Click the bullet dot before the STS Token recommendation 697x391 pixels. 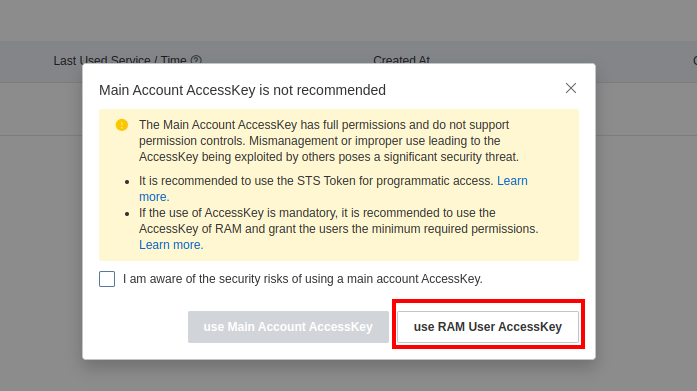coord(127,182)
